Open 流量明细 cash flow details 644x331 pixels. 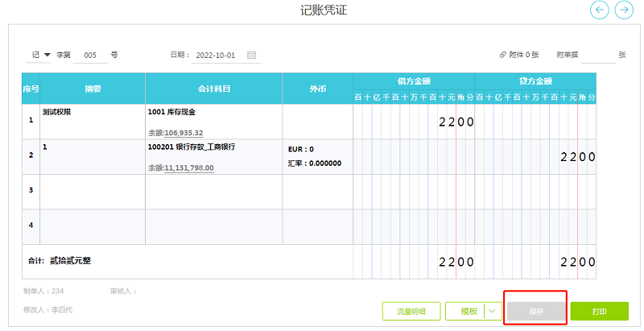(x=411, y=312)
